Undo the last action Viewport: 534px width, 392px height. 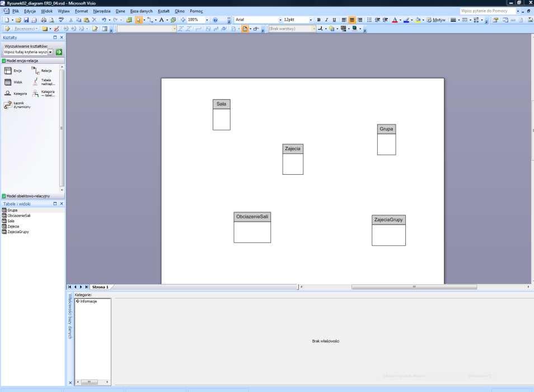coord(104,20)
